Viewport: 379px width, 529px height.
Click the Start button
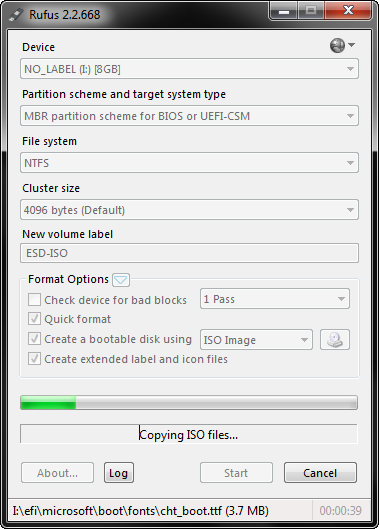point(236,473)
